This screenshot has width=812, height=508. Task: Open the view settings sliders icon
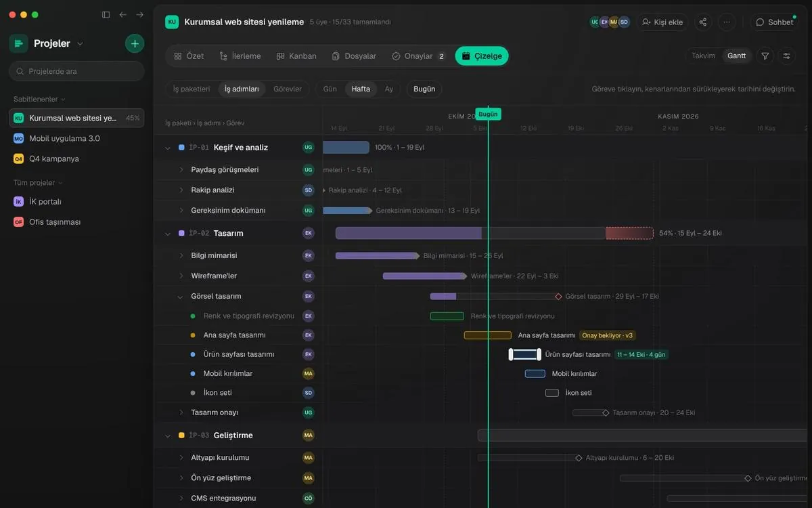coord(786,56)
